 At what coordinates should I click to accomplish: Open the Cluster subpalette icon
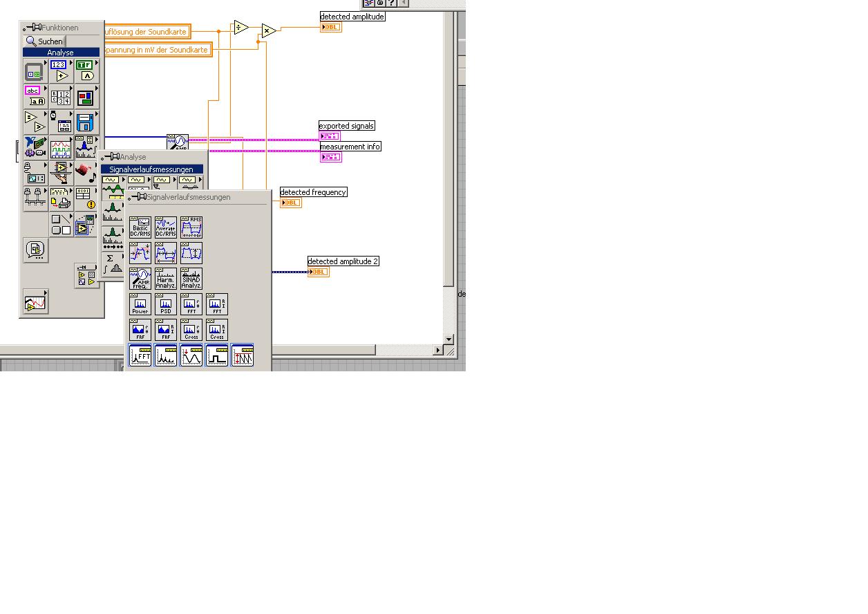point(86,97)
